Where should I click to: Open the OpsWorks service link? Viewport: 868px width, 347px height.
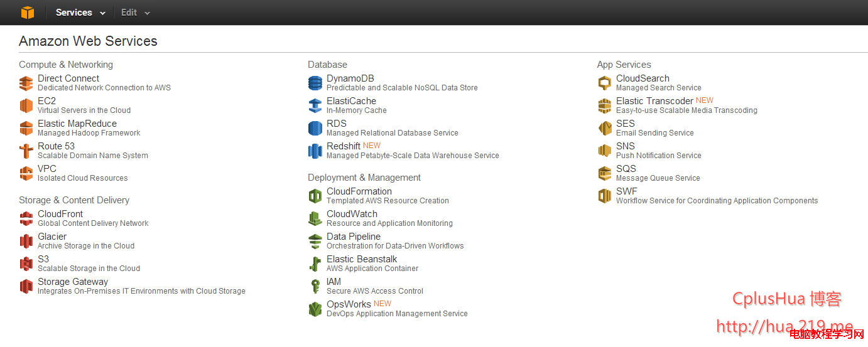pos(349,304)
